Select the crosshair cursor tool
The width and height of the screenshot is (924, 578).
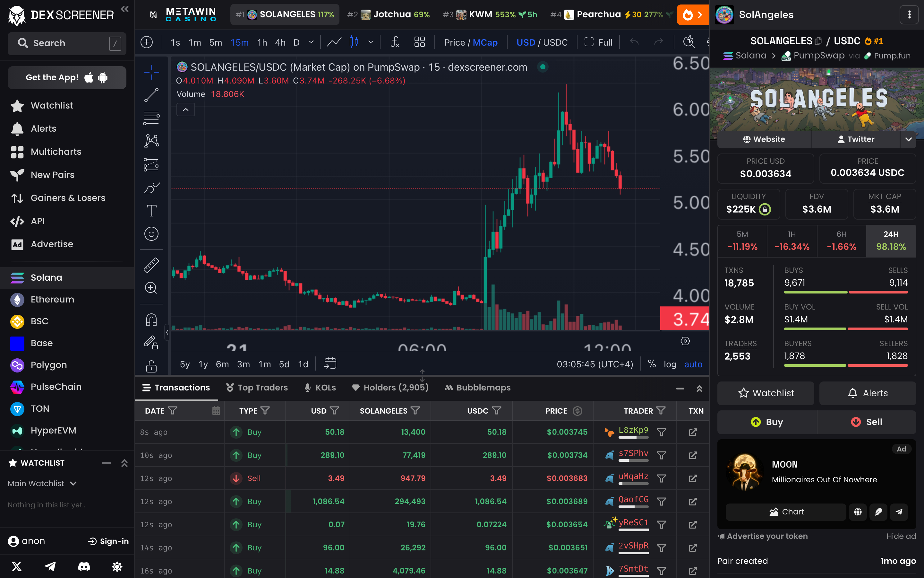click(151, 72)
